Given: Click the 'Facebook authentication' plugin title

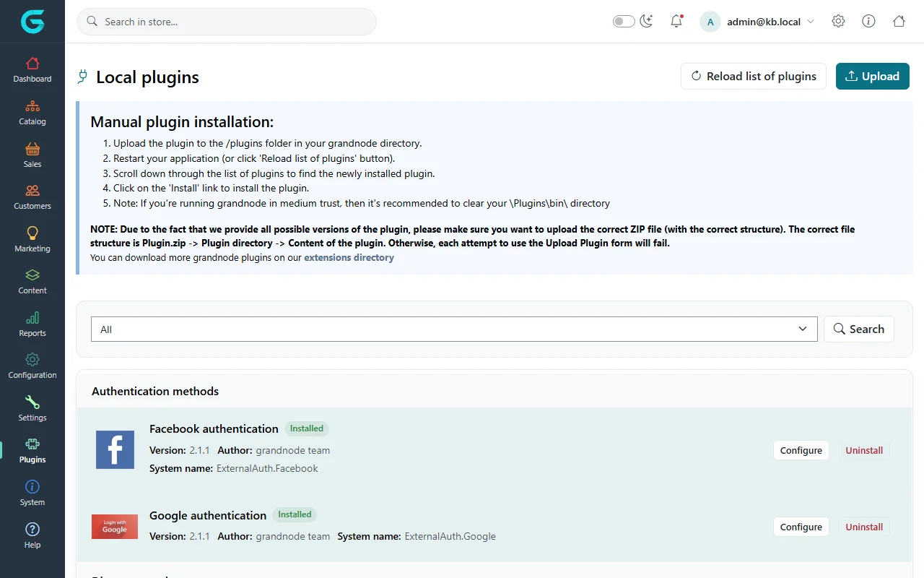Looking at the screenshot, I should (x=214, y=429).
